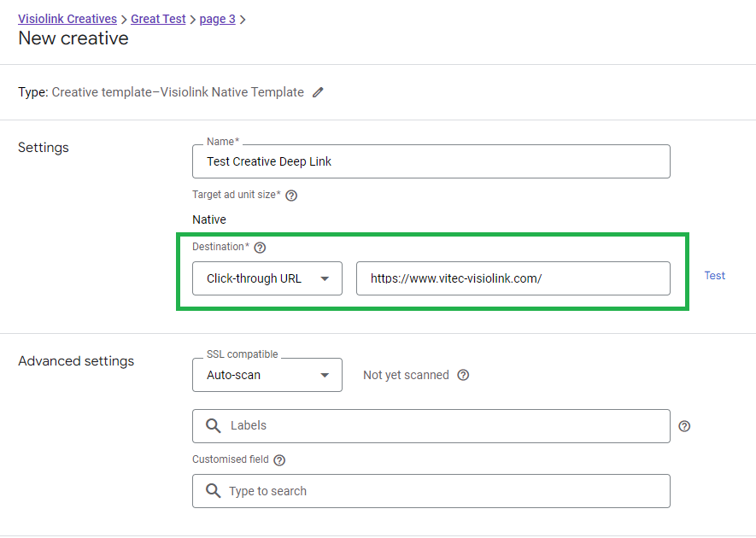The image size is (756, 538).
Task: Open the SSL compatible Auto-scan dropdown
Action: pos(267,375)
